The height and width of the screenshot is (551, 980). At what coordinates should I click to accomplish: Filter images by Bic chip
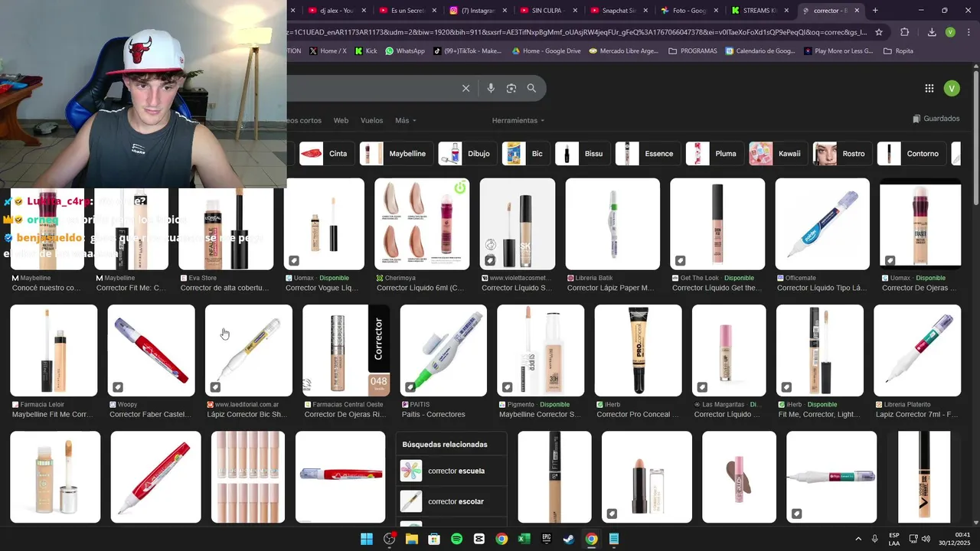point(524,154)
